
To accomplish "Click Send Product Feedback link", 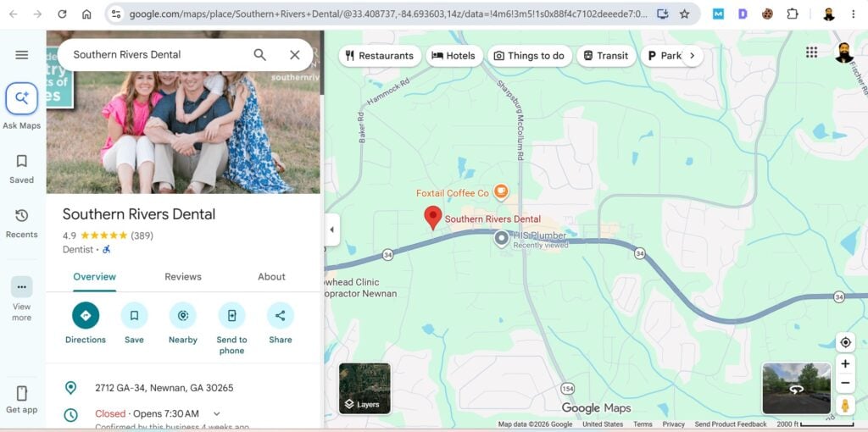I will tap(731, 424).
